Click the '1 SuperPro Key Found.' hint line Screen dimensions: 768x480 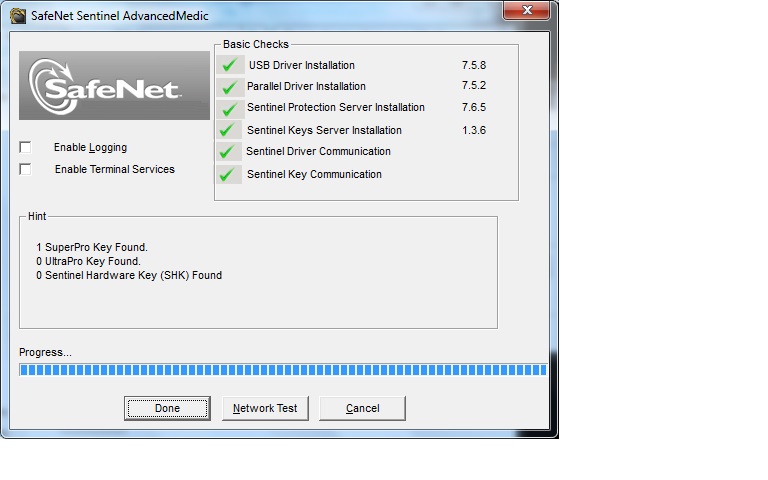tap(92, 247)
